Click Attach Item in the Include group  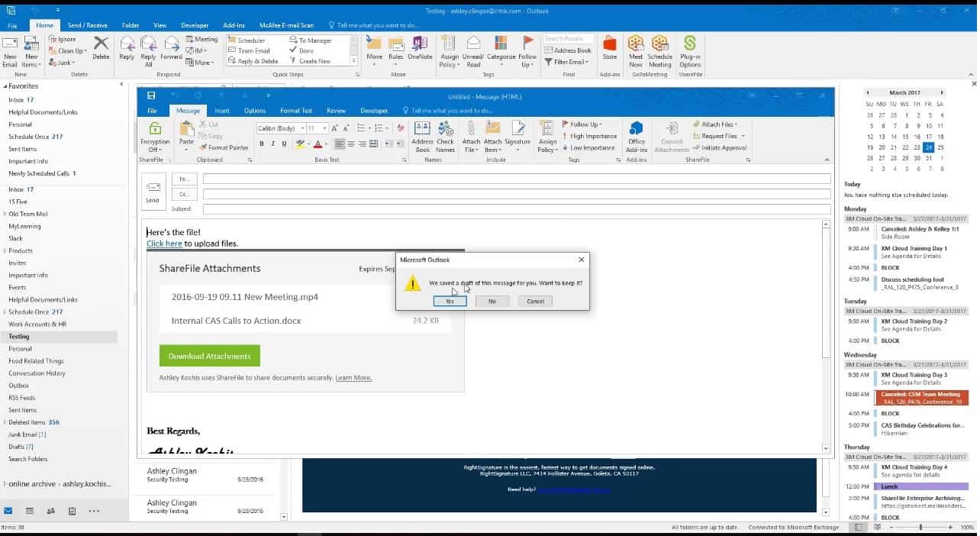493,136
